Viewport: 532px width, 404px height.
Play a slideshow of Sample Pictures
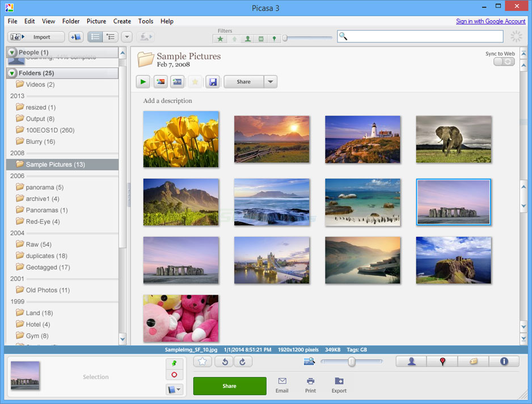[x=143, y=82]
